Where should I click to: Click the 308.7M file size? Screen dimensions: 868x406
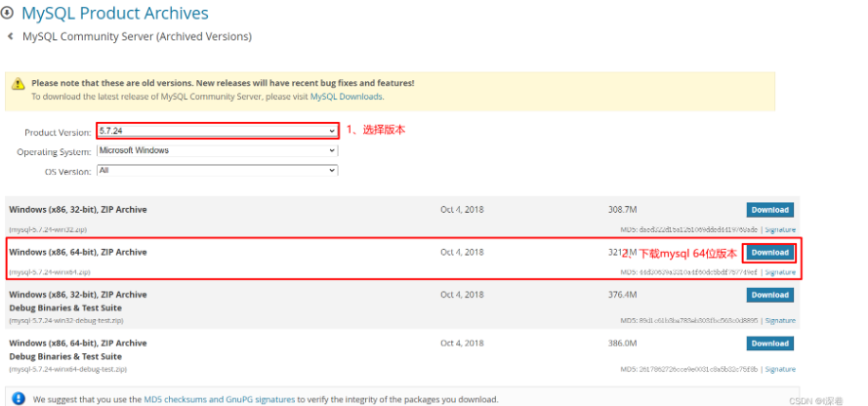(622, 210)
